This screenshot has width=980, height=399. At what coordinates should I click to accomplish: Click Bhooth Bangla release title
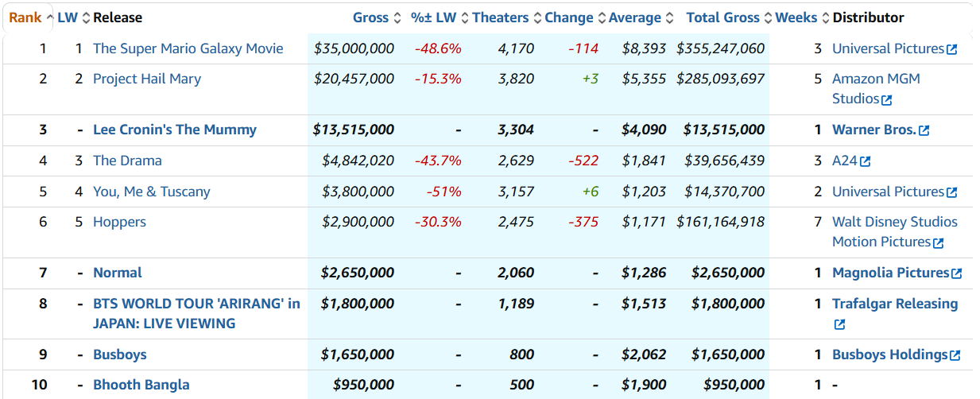pyautogui.click(x=141, y=385)
